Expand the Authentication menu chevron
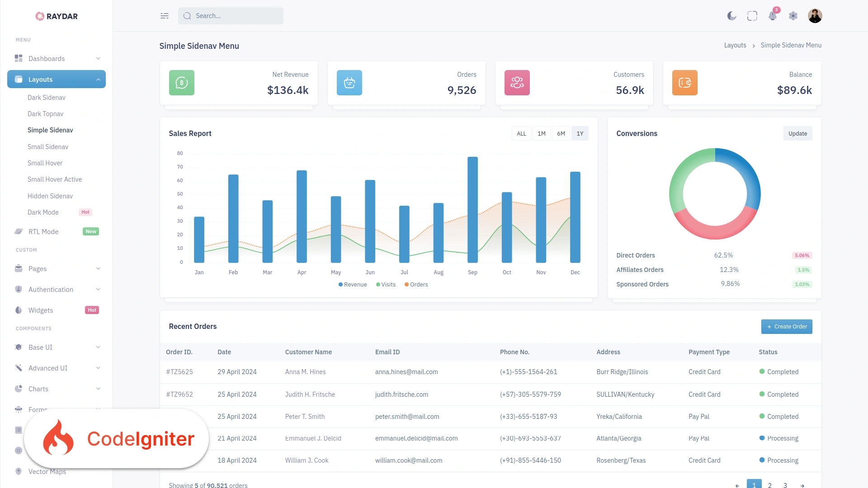This screenshot has height=488, width=868. [98, 290]
